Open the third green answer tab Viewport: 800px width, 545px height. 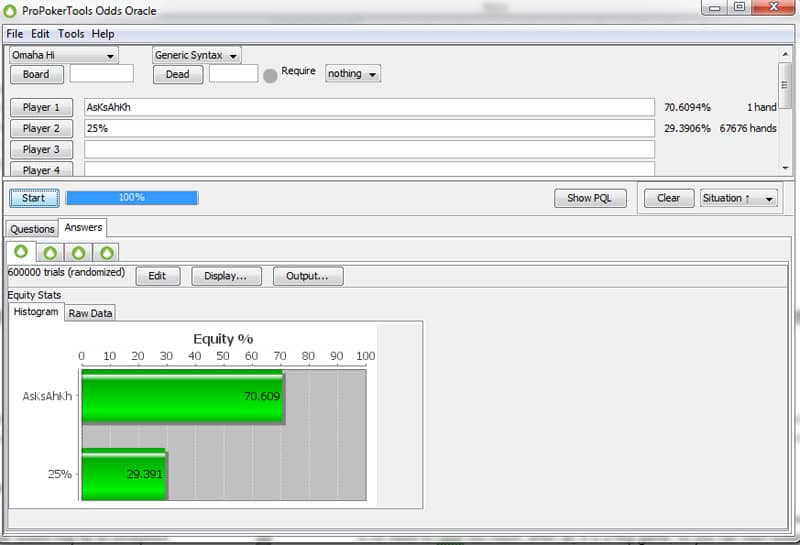pos(79,253)
